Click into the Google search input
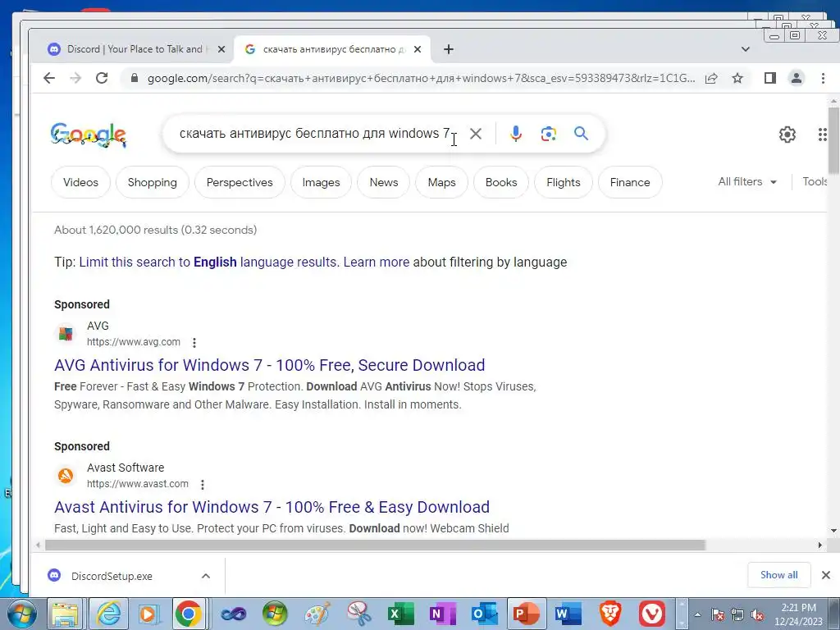Screen dimensions: 840x630 tap(314, 134)
